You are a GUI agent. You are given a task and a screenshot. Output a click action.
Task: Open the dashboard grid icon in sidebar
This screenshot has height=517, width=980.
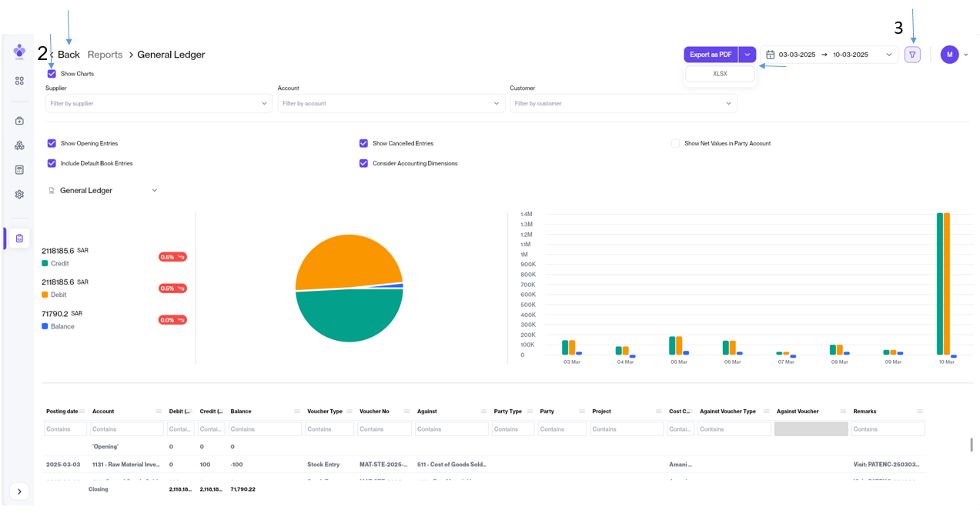pyautogui.click(x=19, y=81)
